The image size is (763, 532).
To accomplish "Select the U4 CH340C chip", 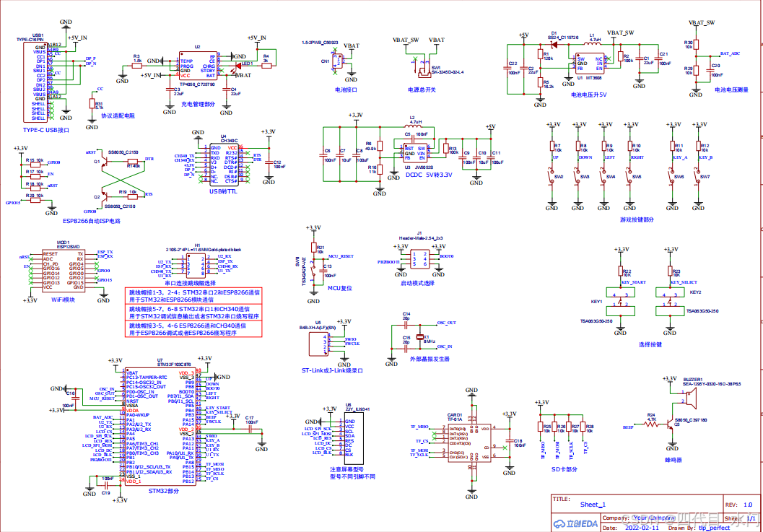I will coord(224,165).
